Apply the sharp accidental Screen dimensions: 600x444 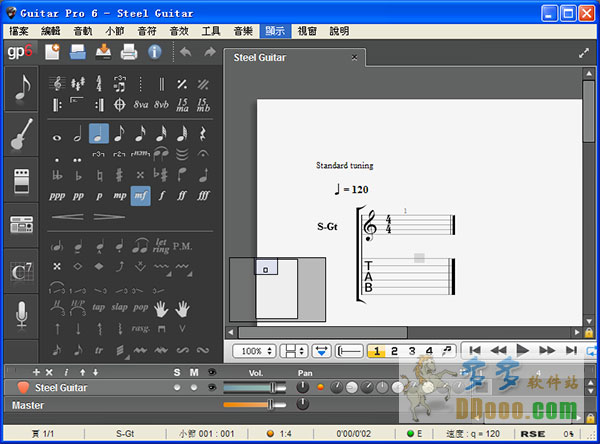pyautogui.click(x=119, y=175)
